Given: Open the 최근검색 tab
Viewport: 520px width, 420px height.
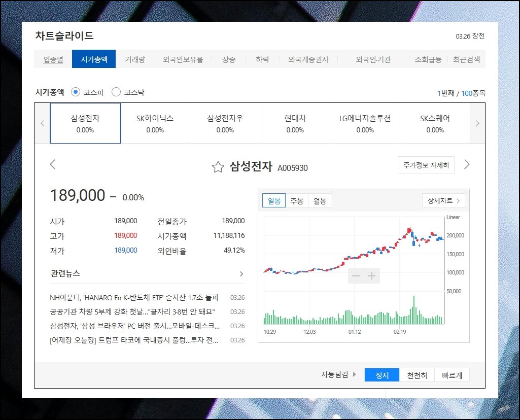Looking at the screenshot, I should tap(466, 59).
